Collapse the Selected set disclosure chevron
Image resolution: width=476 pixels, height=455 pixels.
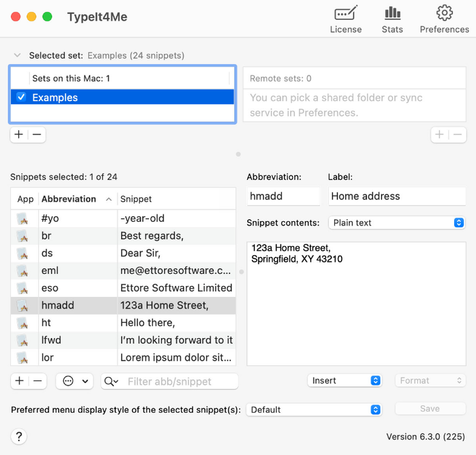tap(17, 55)
